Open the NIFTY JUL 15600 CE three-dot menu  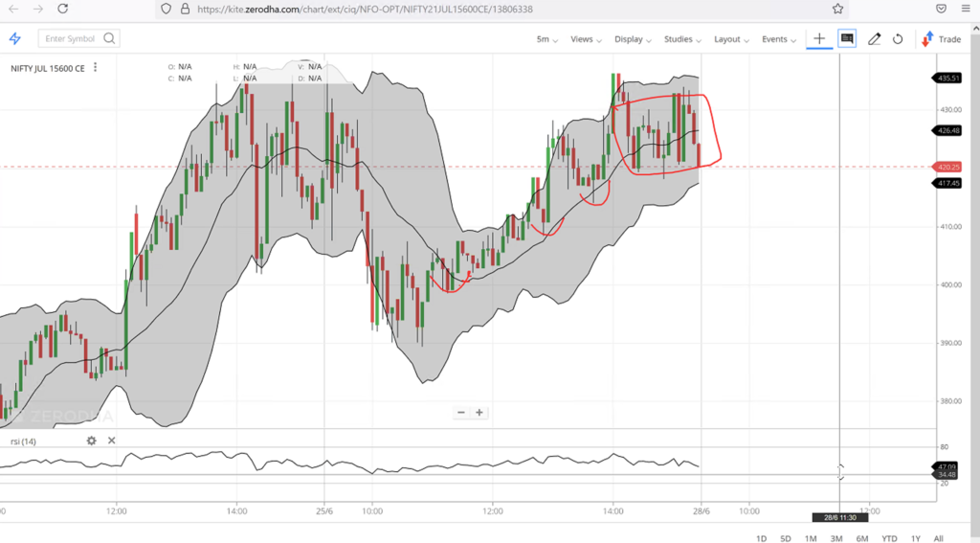pos(96,67)
